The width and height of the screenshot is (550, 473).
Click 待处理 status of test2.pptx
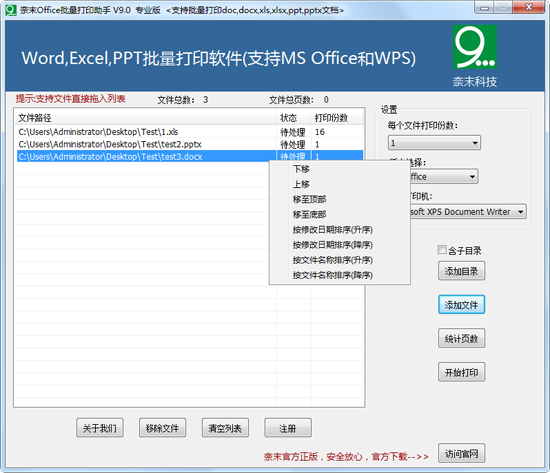tap(292, 145)
